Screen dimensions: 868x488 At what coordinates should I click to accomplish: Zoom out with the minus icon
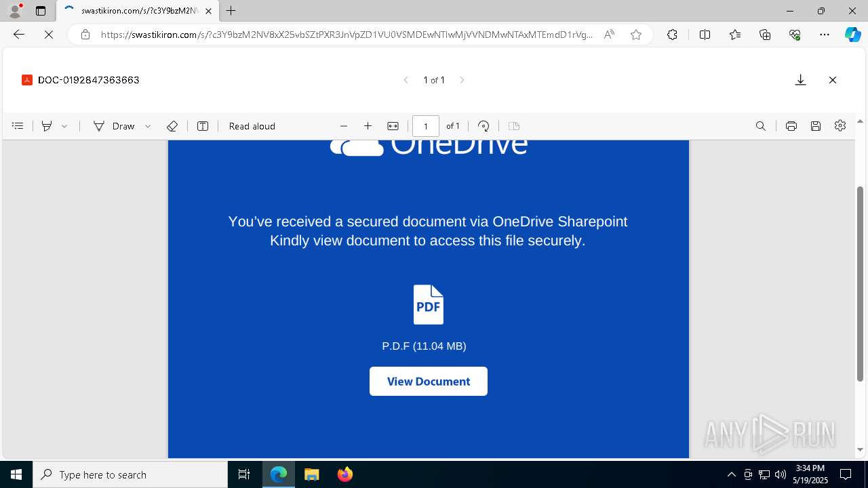coord(344,126)
